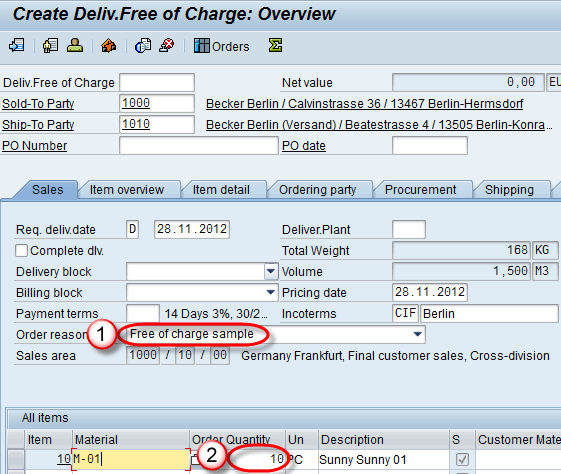Focus the PO Number input field
561x474 pixels.
(x=199, y=146)
